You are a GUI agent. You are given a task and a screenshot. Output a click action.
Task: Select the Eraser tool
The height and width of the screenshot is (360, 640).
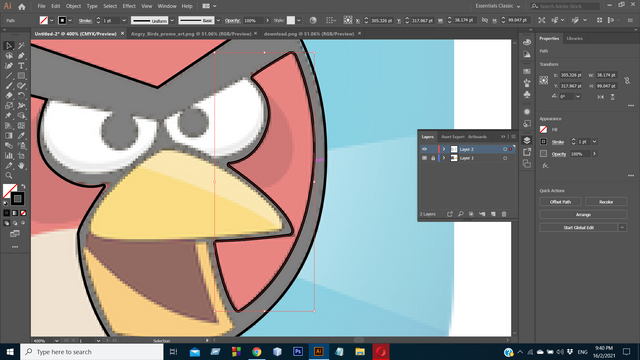click(x=9, y=96)
